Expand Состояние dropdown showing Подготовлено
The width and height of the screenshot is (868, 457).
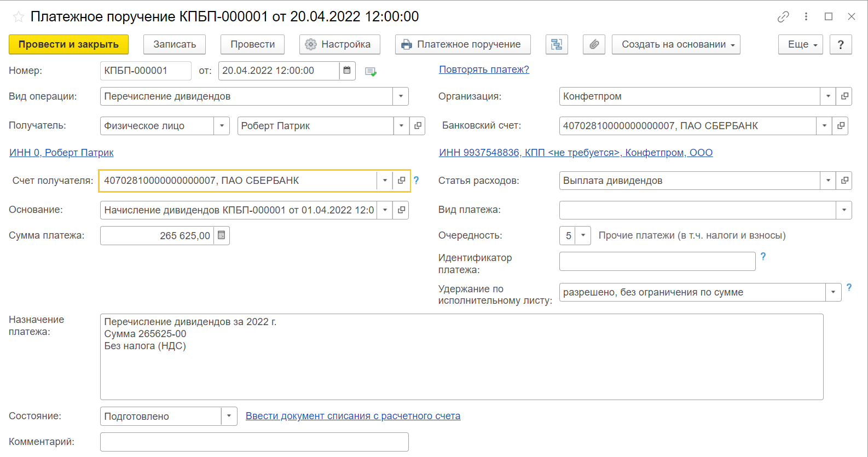click(229, 416)
